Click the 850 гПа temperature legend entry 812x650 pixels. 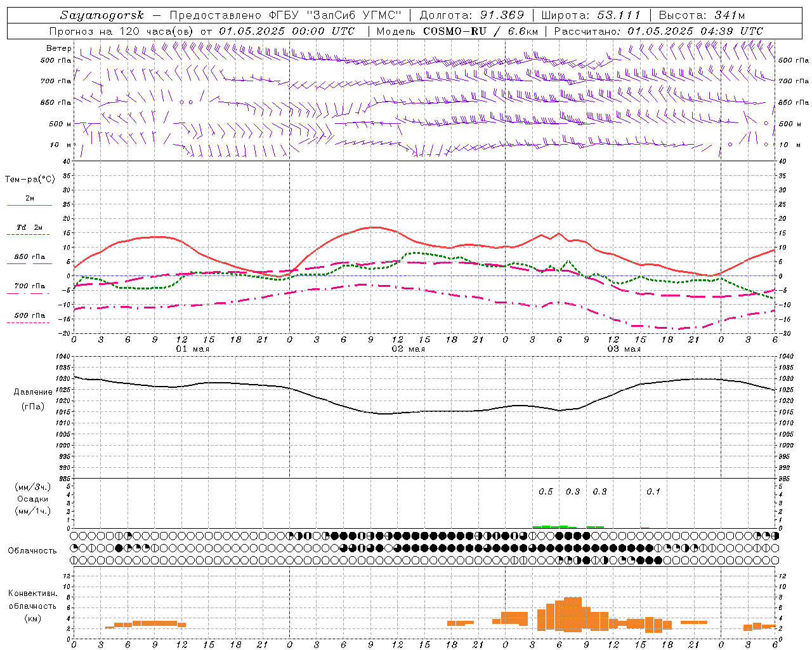[30, 257]
